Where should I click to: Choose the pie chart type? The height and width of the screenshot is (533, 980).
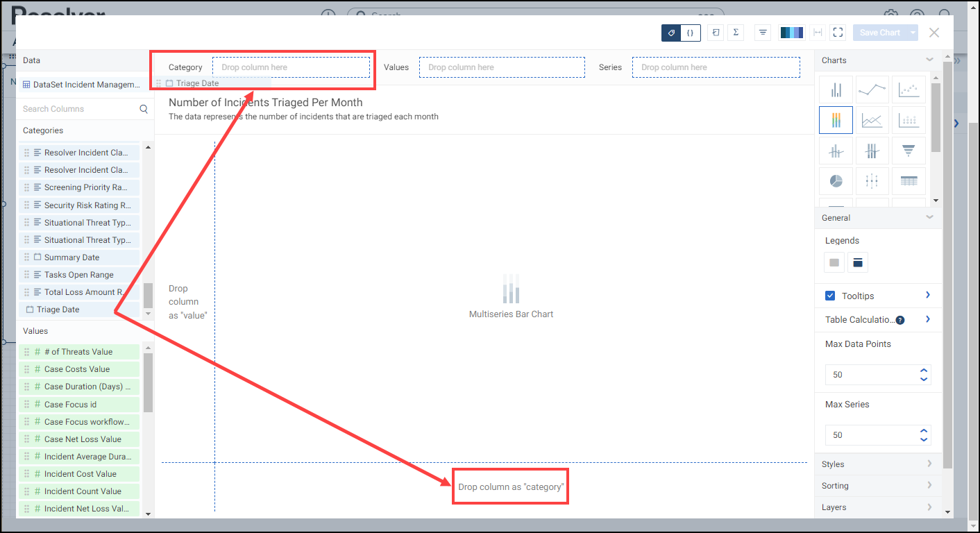click(836, 181)
